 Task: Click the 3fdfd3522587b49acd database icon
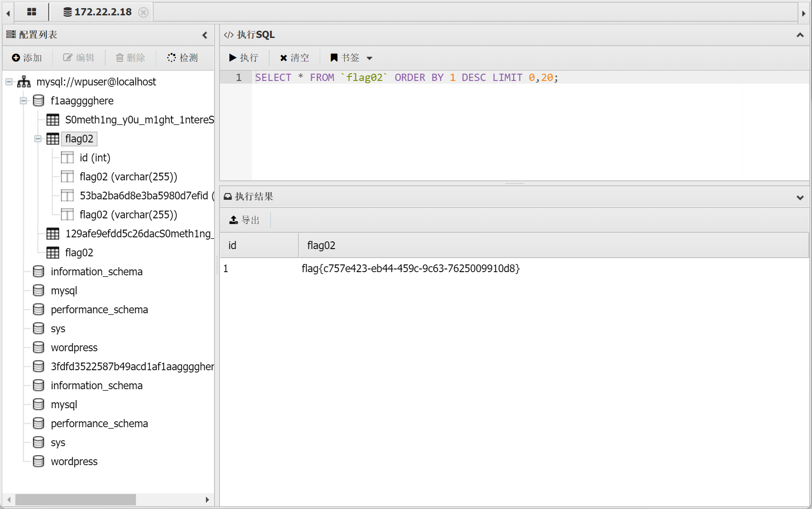coord(38,367)
